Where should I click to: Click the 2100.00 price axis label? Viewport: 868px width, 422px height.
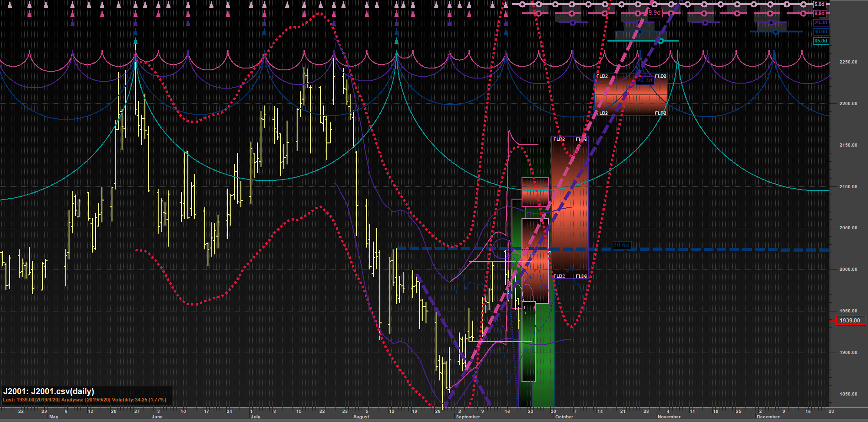coord(848,187)
